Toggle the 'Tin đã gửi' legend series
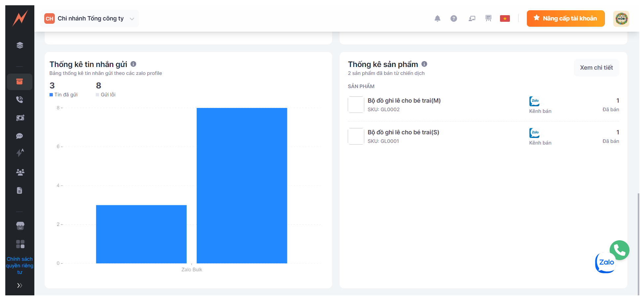Image resolution: width=644 pixels, height=300 pixels. (64, 95)
